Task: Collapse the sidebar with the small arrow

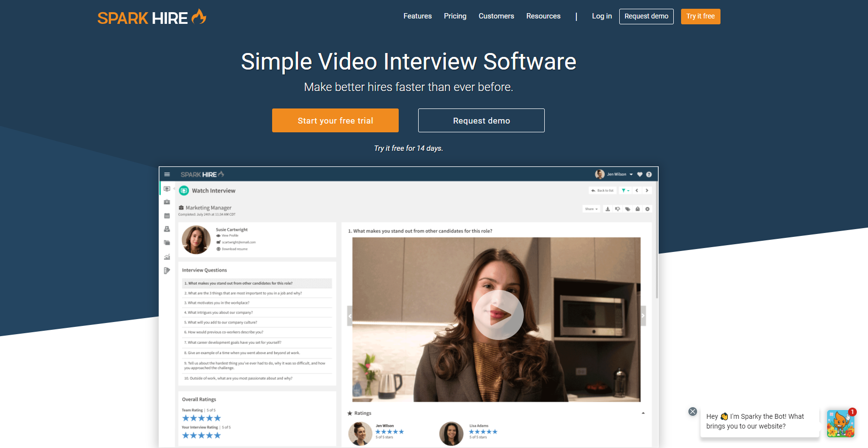Action: (174, 189)
